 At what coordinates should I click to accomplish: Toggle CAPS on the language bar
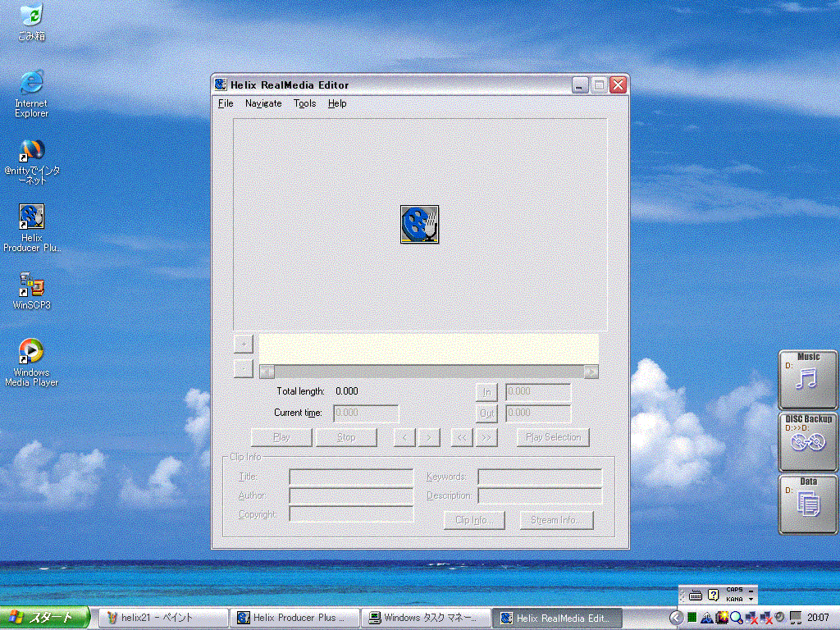coord(734,590)
